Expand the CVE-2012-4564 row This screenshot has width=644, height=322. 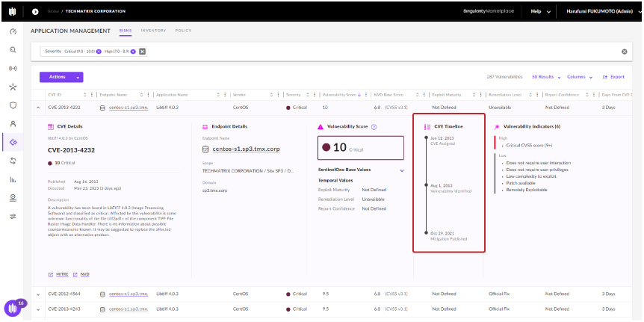(38, 294)
